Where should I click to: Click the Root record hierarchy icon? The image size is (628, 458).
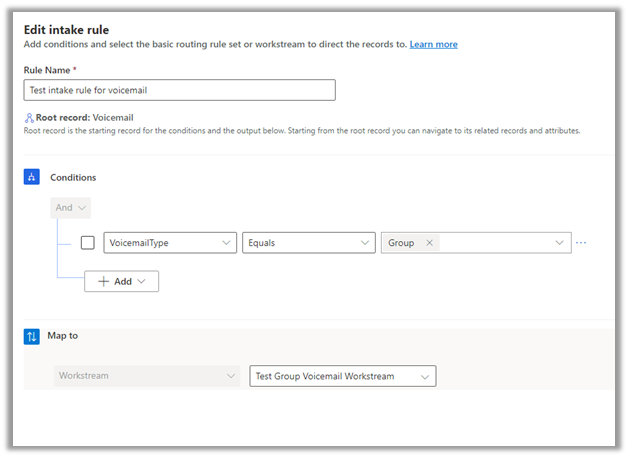click(29, 117)
